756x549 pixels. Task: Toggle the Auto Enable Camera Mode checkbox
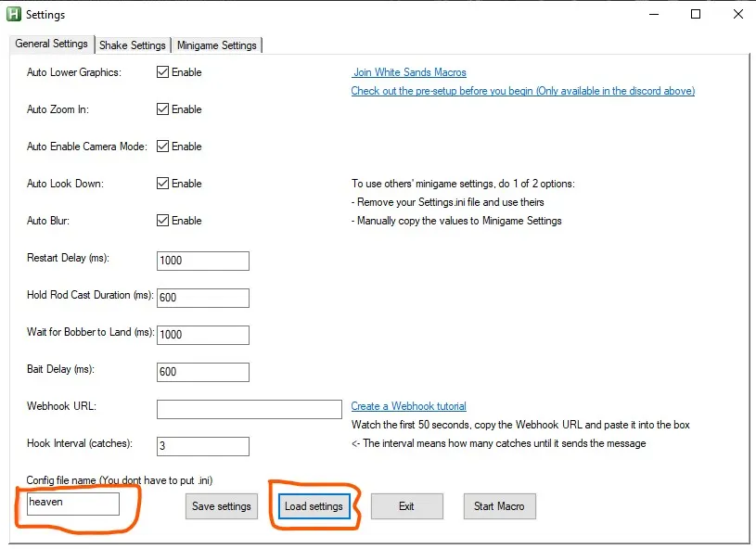pyautogui.click(x=163, y=147)
